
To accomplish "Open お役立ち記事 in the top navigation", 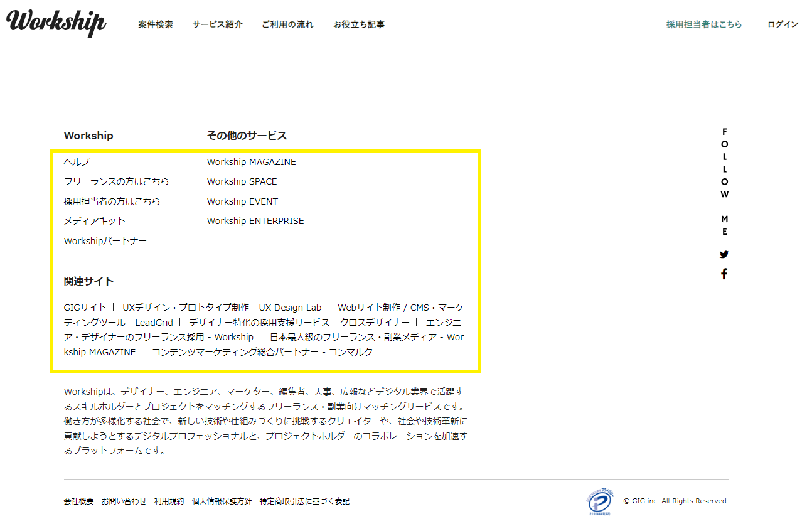I will [x=359, y=24].
